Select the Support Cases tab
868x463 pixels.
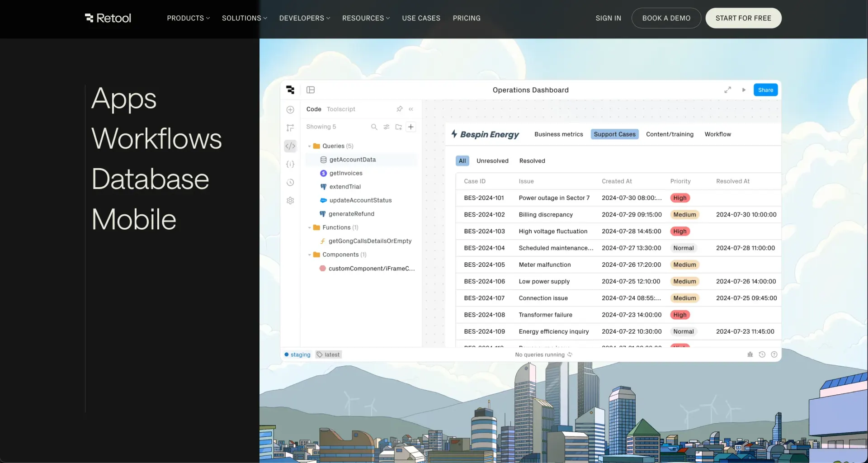click(614, 134)
